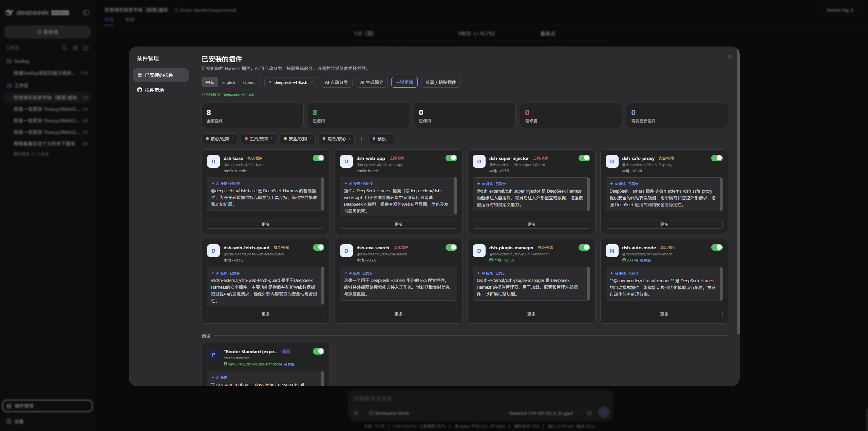Disable the dsh-web-app plugin toggle

pyautogui.click(x=451, y=158)
